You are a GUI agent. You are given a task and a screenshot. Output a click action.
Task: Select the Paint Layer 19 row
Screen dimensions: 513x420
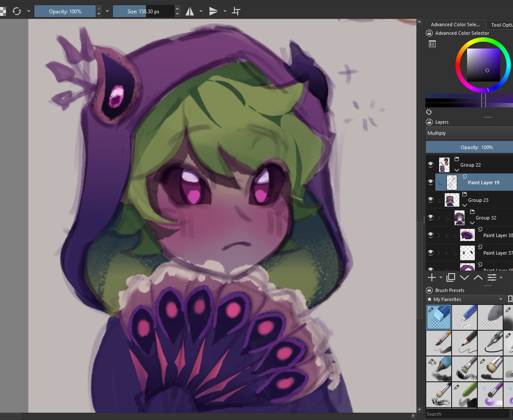coord(474,183)
